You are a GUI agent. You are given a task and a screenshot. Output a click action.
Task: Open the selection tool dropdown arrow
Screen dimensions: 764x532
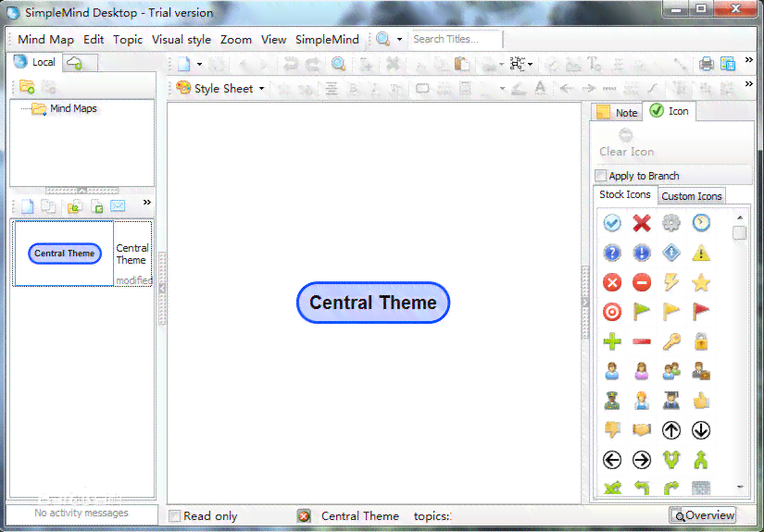pyautogui.click(x=530, y=64)
